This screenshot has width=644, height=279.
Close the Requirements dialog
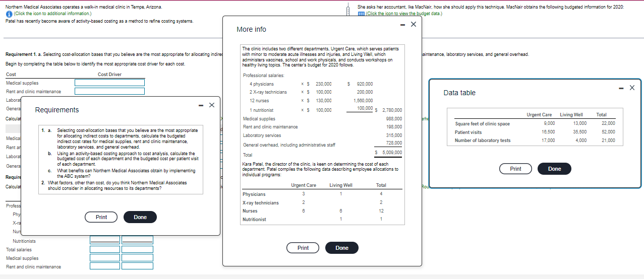tap(212, 105)
